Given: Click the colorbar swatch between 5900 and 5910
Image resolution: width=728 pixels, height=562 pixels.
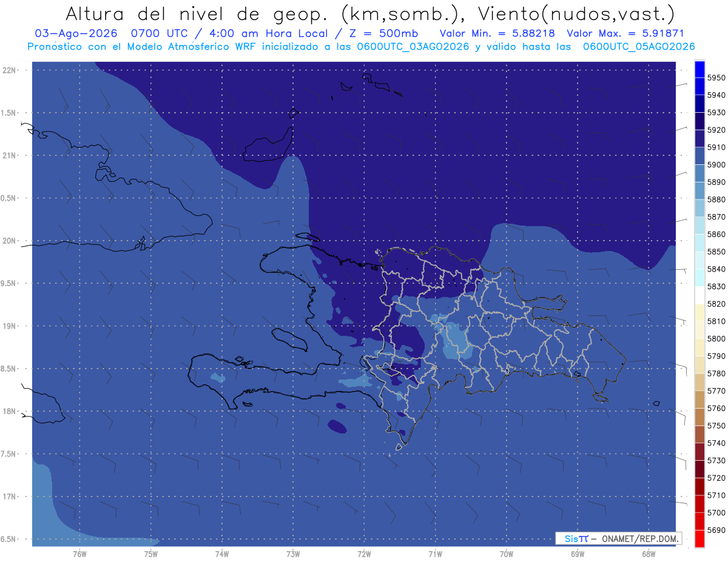Looking at the screenshot, I should tap(699, 156).
